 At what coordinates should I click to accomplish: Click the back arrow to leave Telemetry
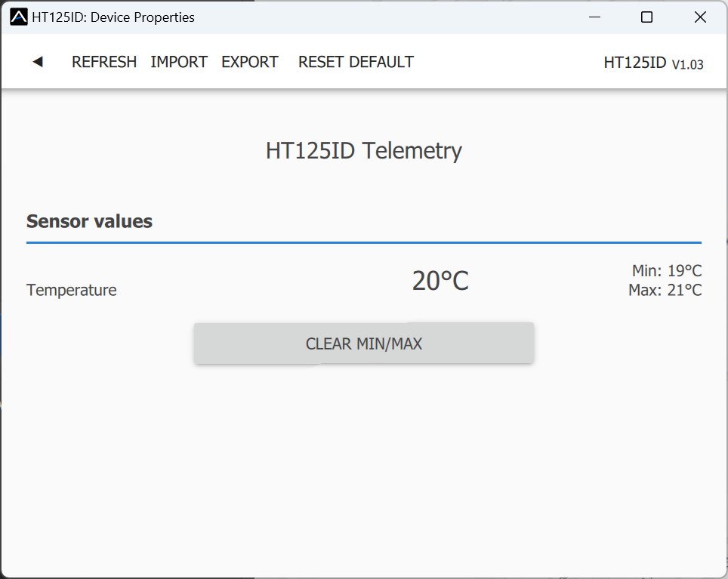coord(36,62)
